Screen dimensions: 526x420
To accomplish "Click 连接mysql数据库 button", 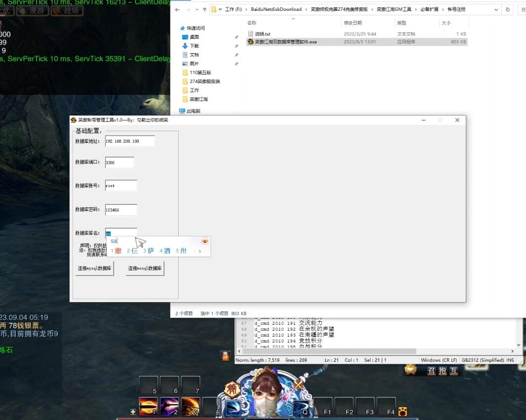I will pos(94,268).
